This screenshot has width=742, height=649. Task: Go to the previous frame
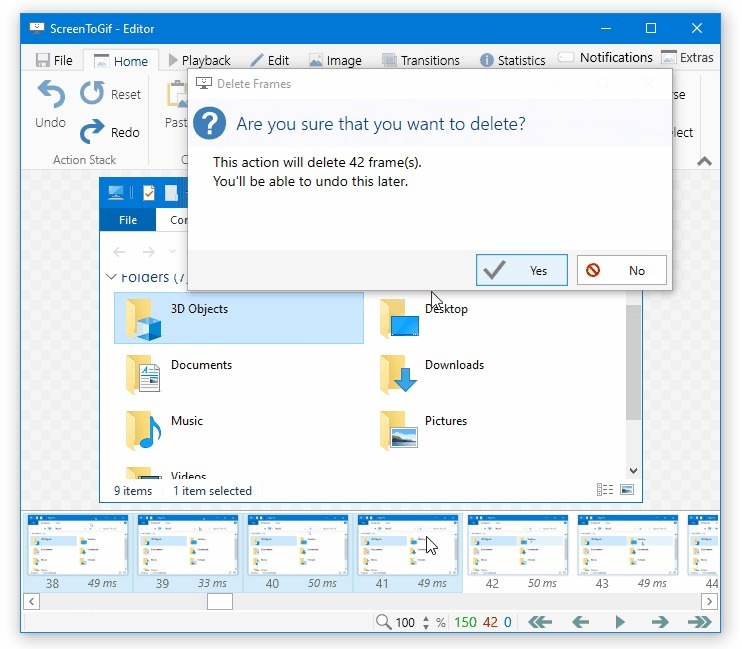point(580,622)
